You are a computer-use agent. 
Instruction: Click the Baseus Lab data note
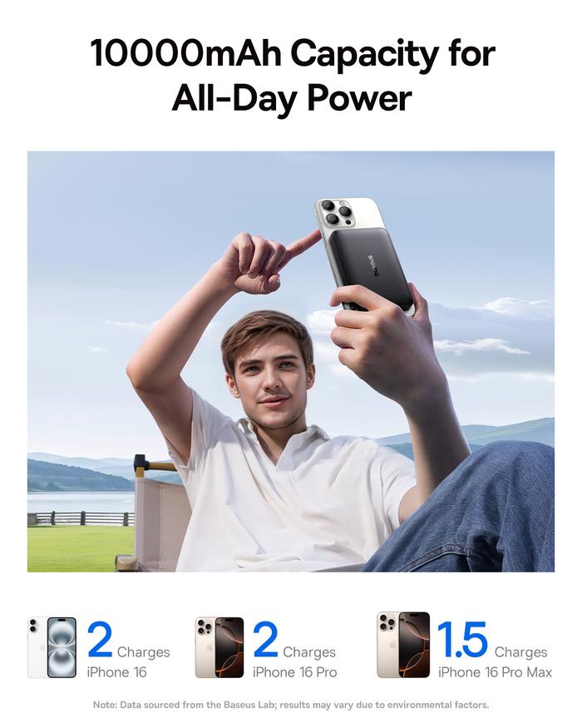click(x=291, y=705)
